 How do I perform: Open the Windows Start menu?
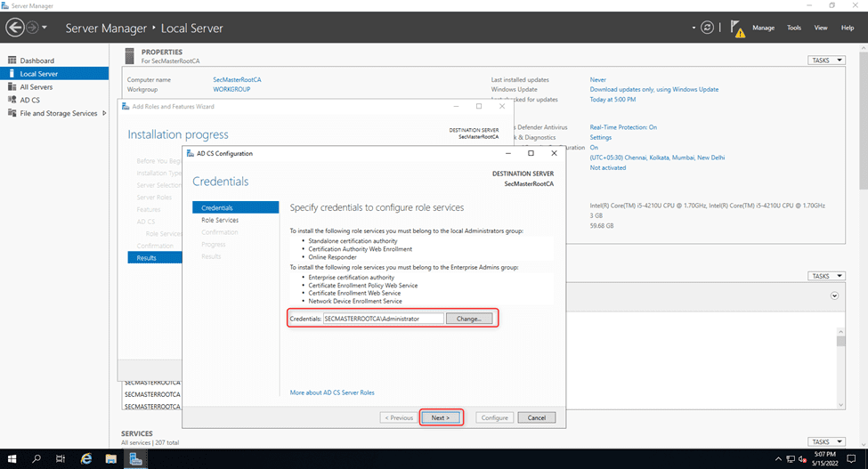click(x=12, y=459)
